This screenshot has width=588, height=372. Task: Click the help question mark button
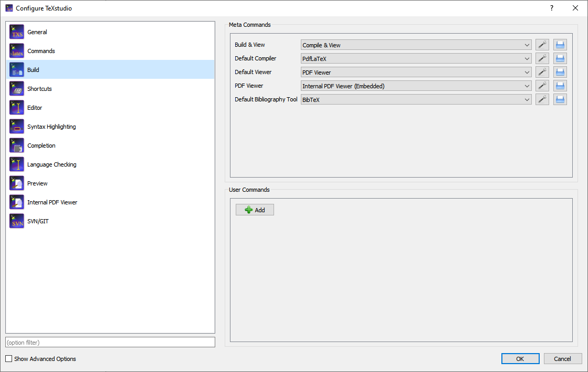[x=551, y=8]
